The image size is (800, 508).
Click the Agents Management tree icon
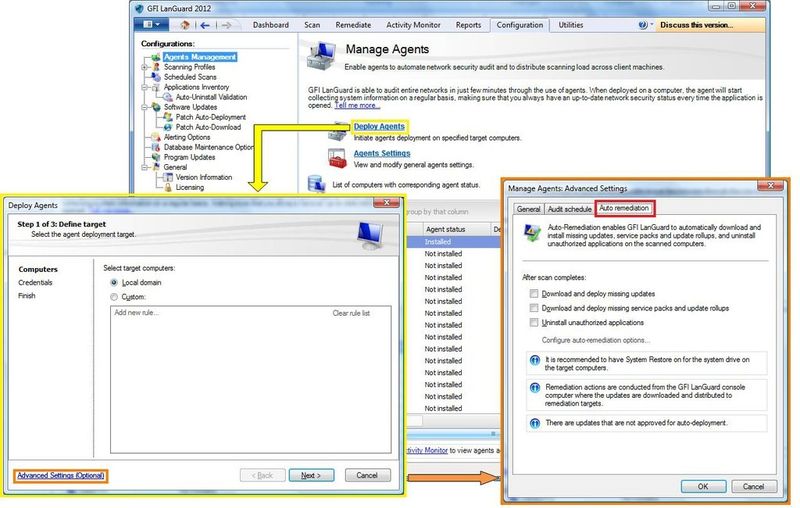coord(156,57)
